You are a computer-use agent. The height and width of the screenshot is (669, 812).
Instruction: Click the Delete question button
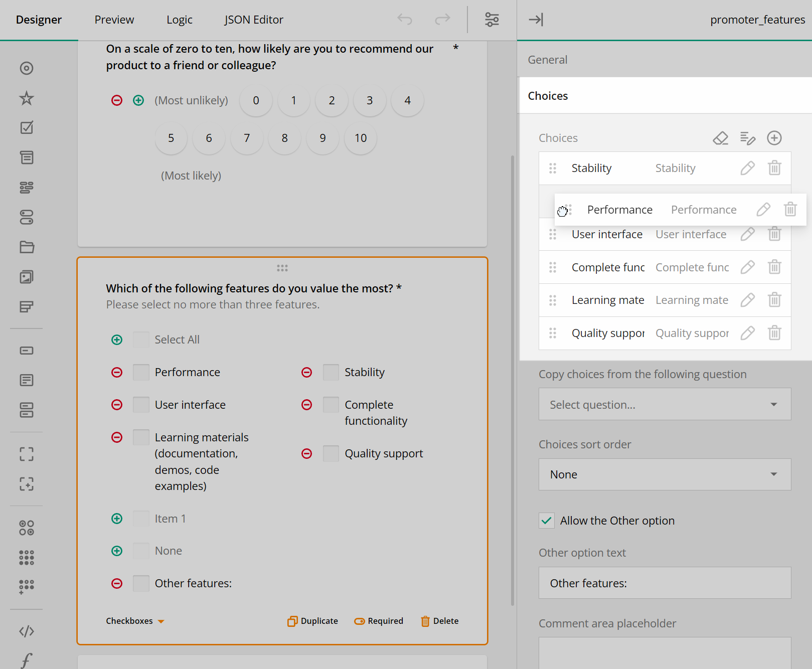[x=439, y=621]
